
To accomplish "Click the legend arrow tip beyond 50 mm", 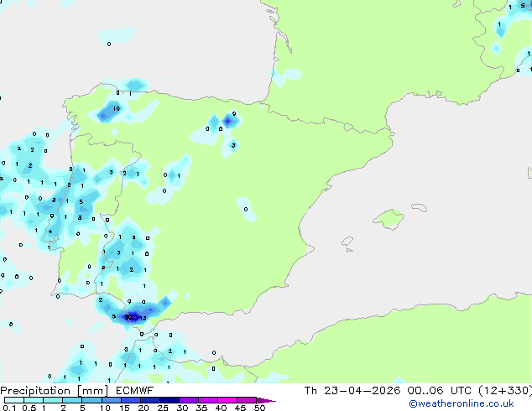I will pyautogui.click(x=267, y=400).
